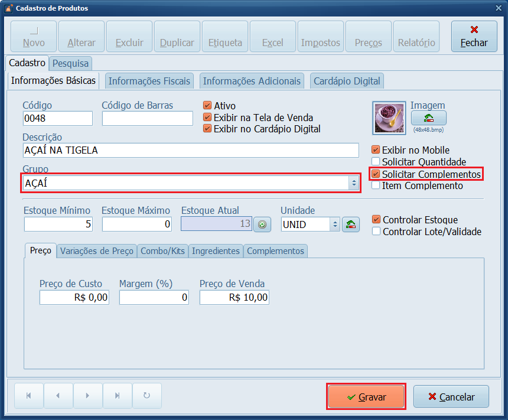The image size is (508, 420).
Task: Enable Controlar Lote/Validade
Action: tap(377, 230)
